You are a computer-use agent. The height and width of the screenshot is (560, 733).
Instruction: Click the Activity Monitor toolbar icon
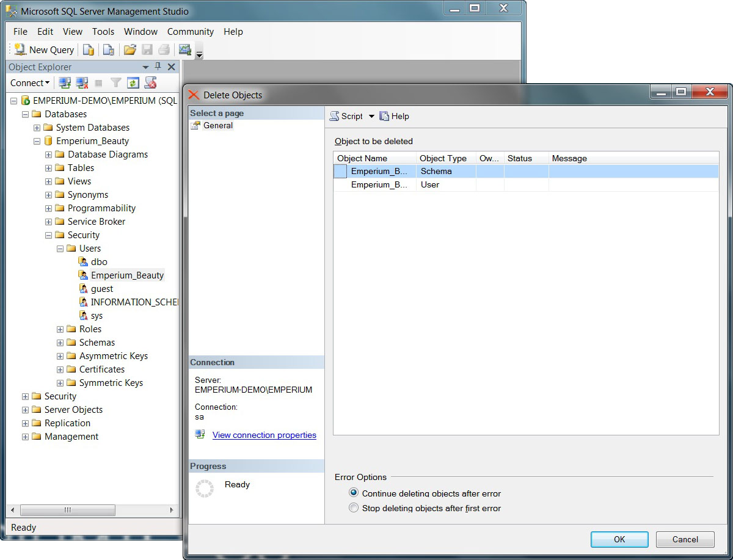tap(184, 50)
